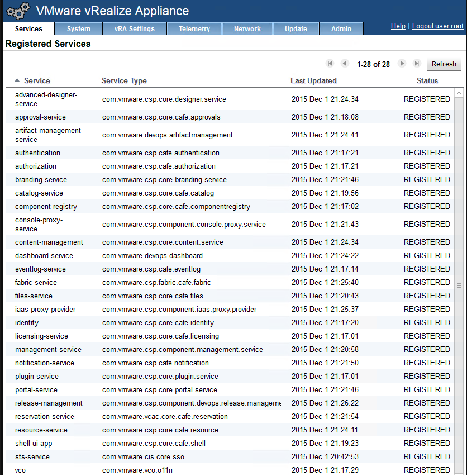Viewport: 467px width, 476px height.
Task: Sort by Service column header
Action: coord(37,81)
